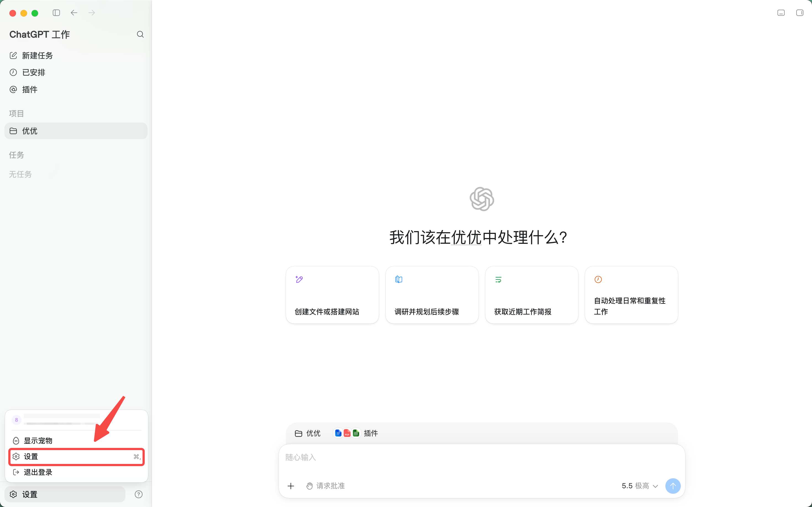Send message with blue arrow button

tap(673, 486)
